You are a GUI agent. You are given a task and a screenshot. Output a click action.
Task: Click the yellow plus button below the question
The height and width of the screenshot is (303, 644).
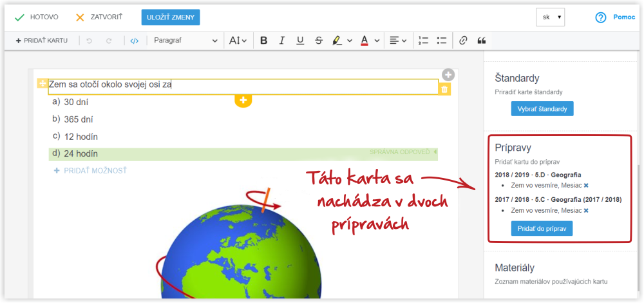[x=243, y=101]
